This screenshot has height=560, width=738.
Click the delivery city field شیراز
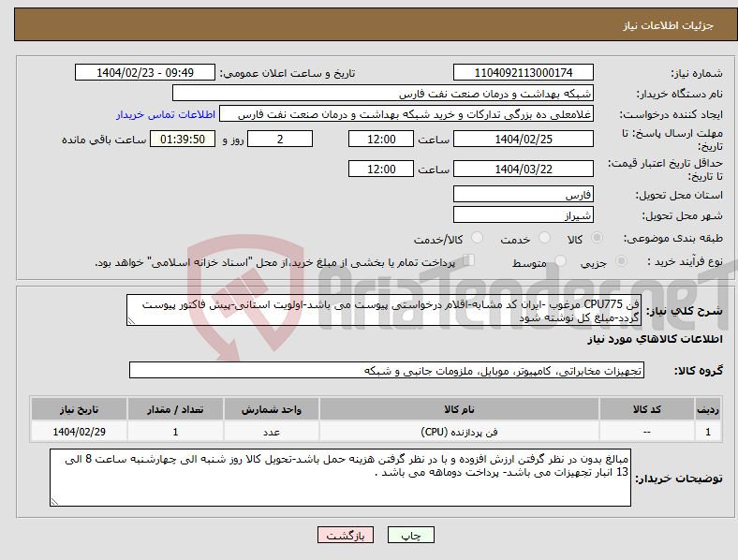pyautogui.click(x=523, y=215)
